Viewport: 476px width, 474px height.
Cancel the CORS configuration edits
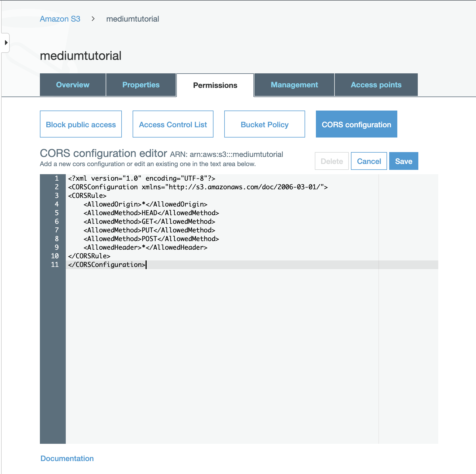(x=369, y=161)
